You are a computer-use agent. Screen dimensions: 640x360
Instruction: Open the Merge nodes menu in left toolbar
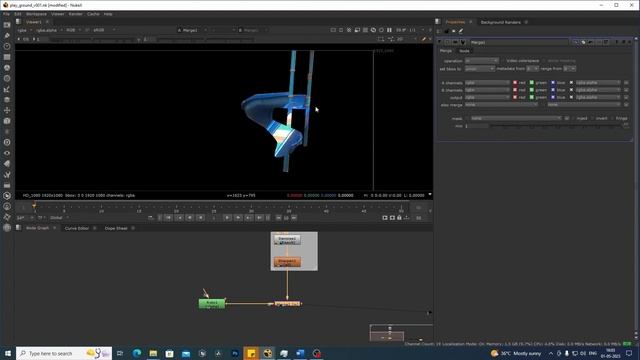pyautogui.click(x=7, y=100)
